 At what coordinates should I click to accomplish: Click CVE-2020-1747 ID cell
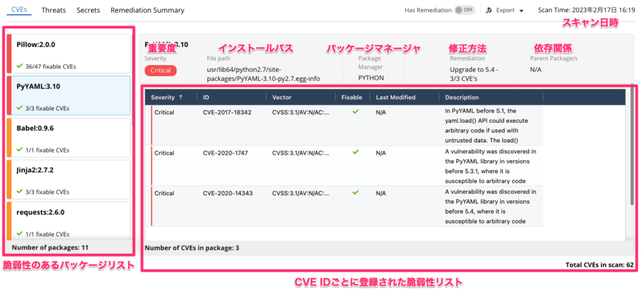(225, 153)
